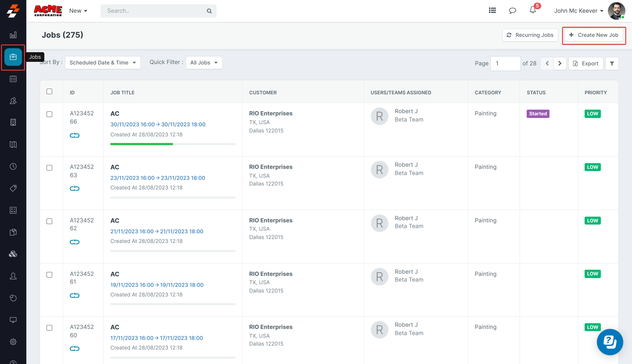632x364 pixels.
Task: Open the help chat widget
Action: (610, 342)
